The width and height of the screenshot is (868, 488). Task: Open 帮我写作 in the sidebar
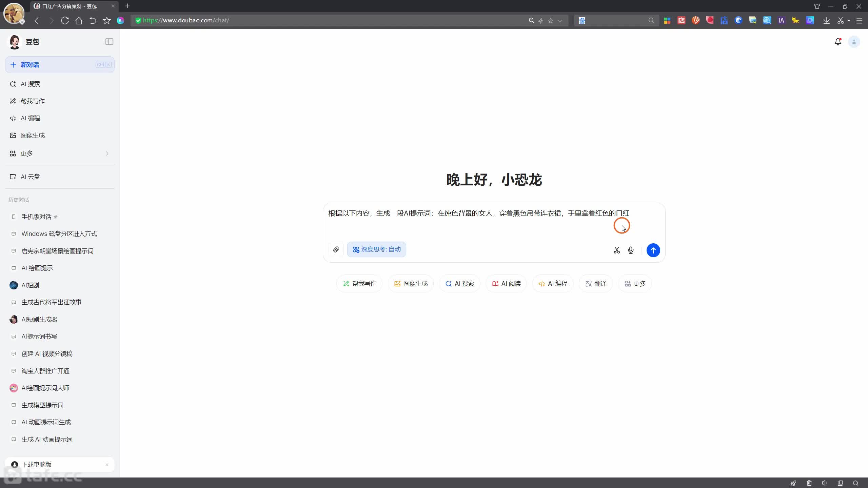(60, 101)
